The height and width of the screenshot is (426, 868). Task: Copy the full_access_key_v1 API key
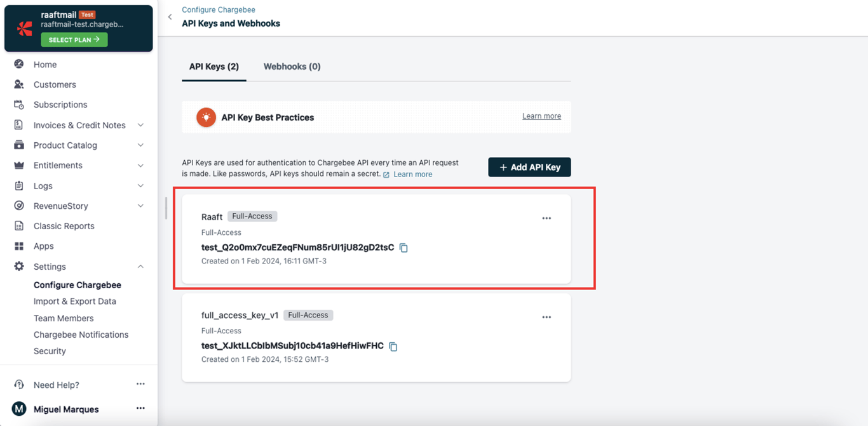[x=393, y=347]
